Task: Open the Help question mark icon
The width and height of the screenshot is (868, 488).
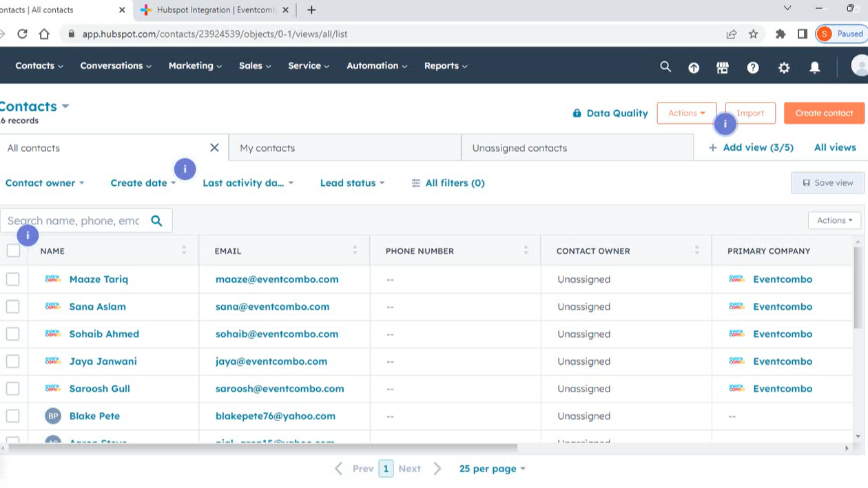Action: pos(753,67)
